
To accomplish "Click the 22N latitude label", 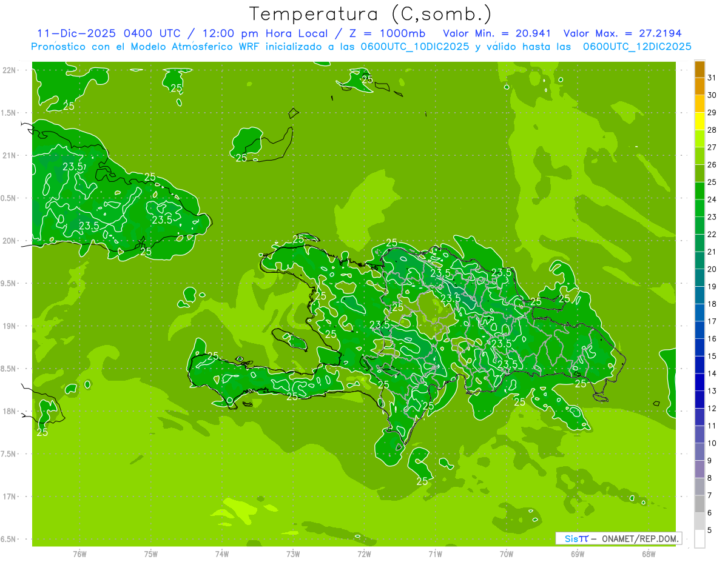I will pos(9,70).
